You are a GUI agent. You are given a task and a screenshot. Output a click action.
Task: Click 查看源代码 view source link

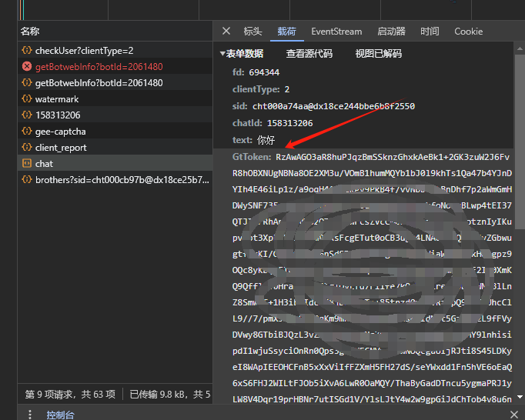coord(309,54)
